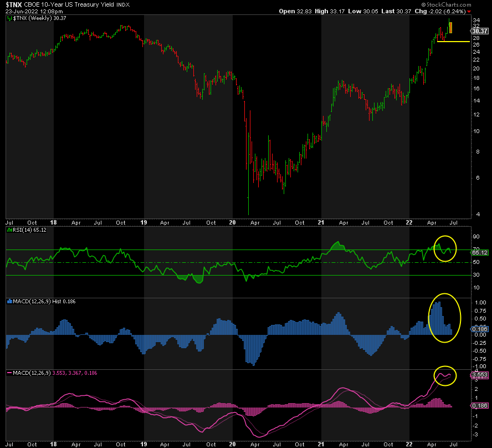Click the yellow circle on the MACD line

click(445, 376)
